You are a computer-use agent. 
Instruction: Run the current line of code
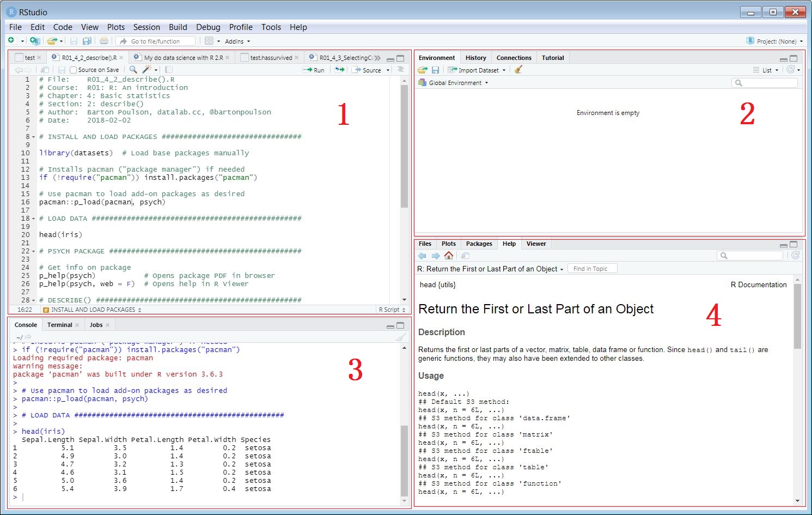pos(315,70)
